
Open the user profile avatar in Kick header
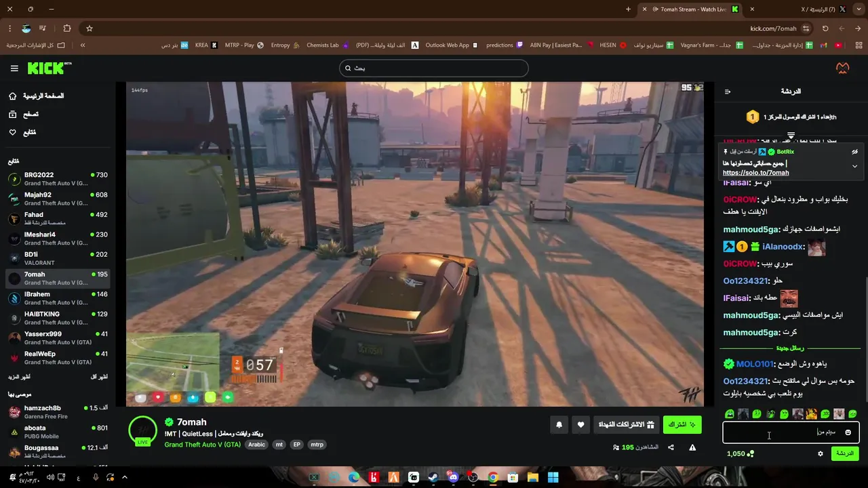(x=842, y=68)
